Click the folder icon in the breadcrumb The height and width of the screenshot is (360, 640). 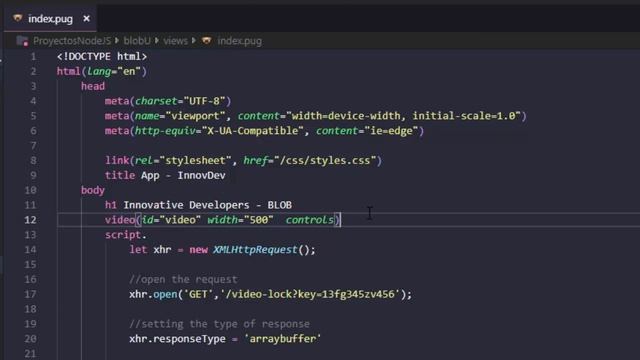22,41
